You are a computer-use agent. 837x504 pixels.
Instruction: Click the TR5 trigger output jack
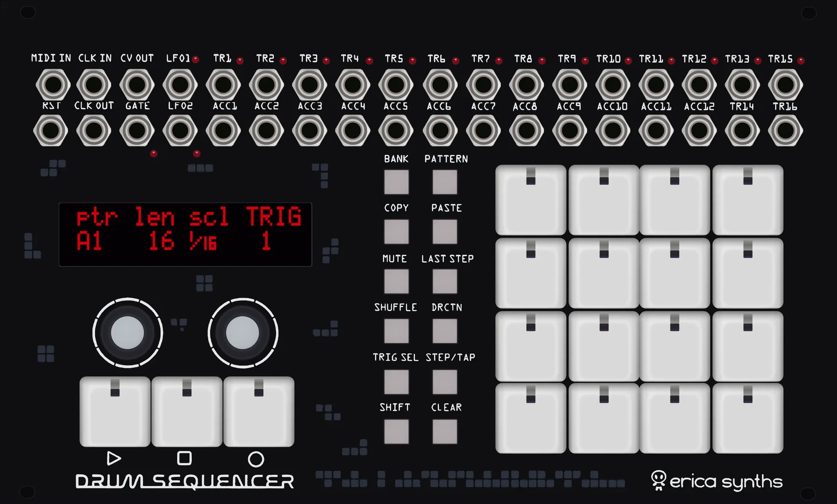pos(396,85)
